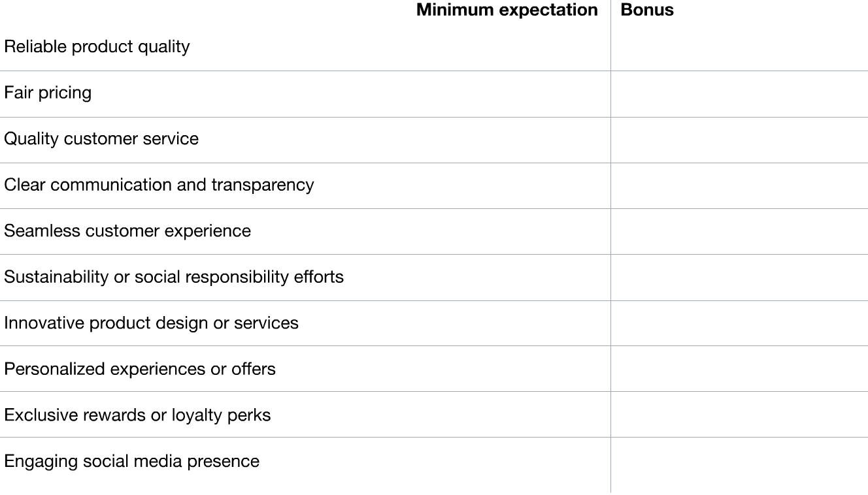Image resolution: width=868 pixels, height=495 pixels.
Task: Select 'Sustainability or social responsibility efforts' label
Action: [x=174, y=277]
